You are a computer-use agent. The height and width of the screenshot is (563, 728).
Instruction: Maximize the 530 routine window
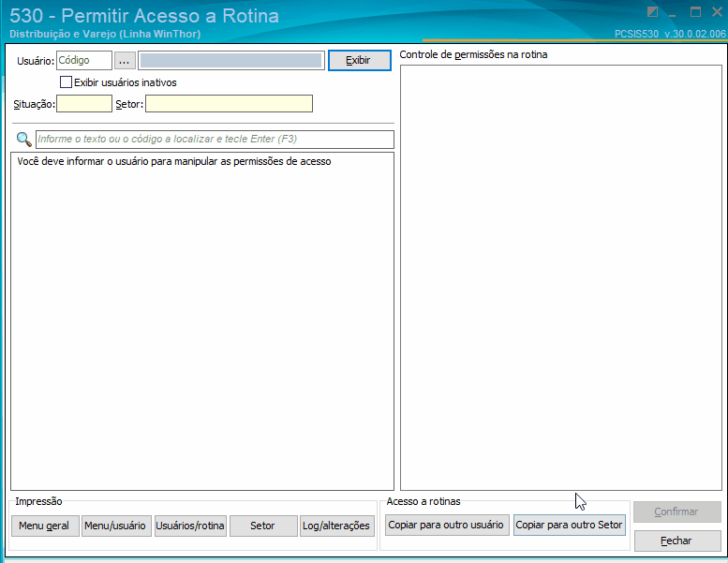695,12
